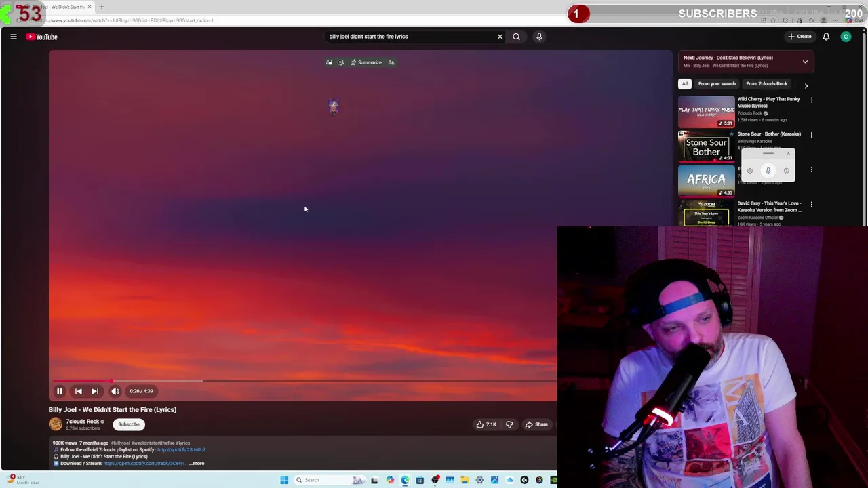Screen dimensions: 868x488
Task: Open options menu for Stone Sour video
Action: pos(811,135)
